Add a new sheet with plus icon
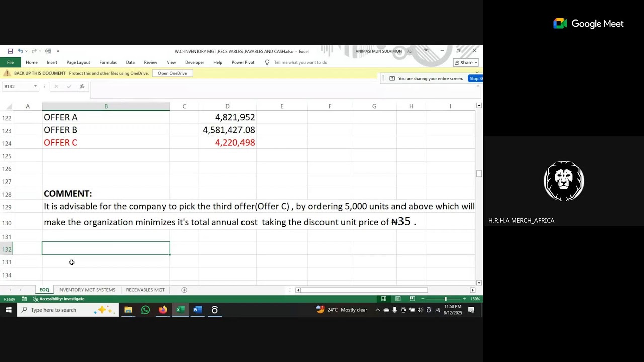Viewport: 644px width, 362px height. click(x=184, y=290)
